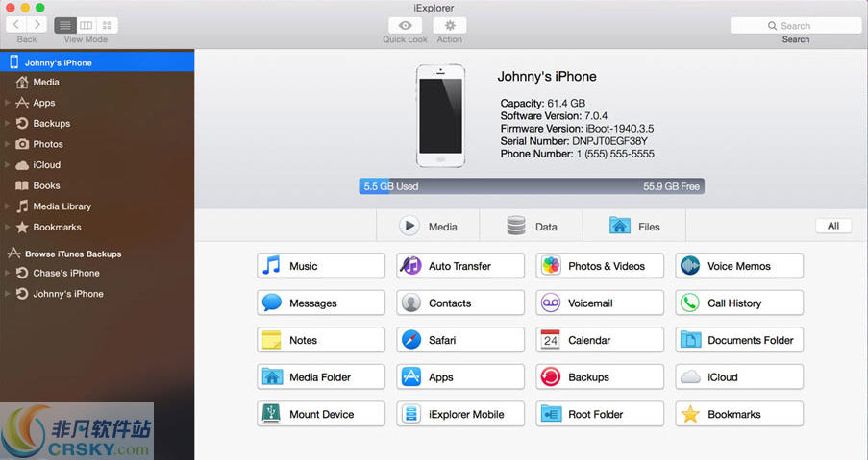
Task: Click the Search field
Action: tap(796, 25)
